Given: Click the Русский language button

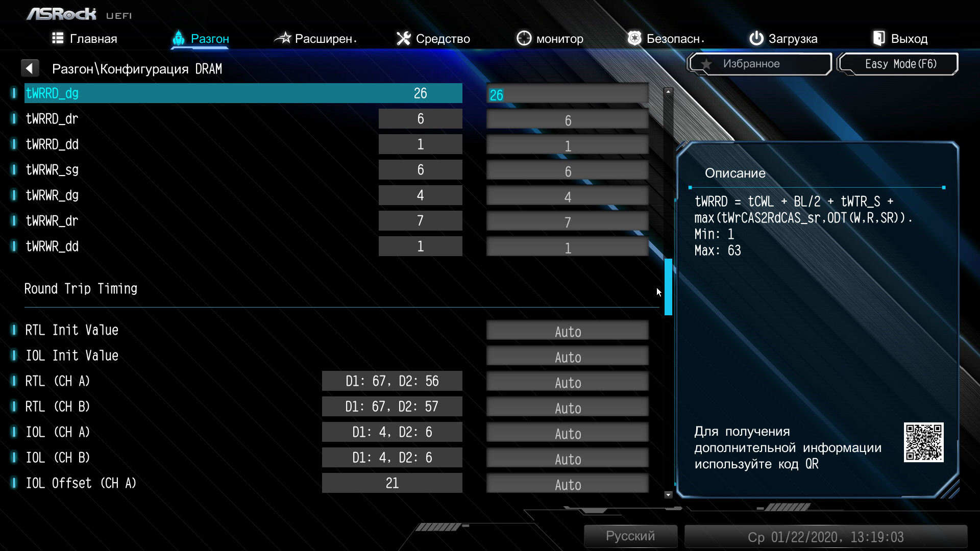Looking at the screenshot, I should [630, 536].
